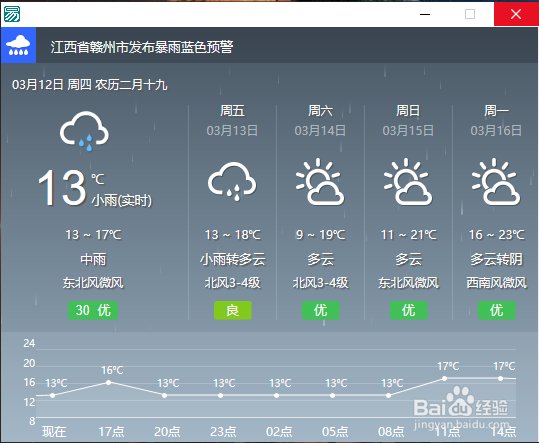
Task: Click Sunday's 东北风微风 wind text
Action: [409, 283]
